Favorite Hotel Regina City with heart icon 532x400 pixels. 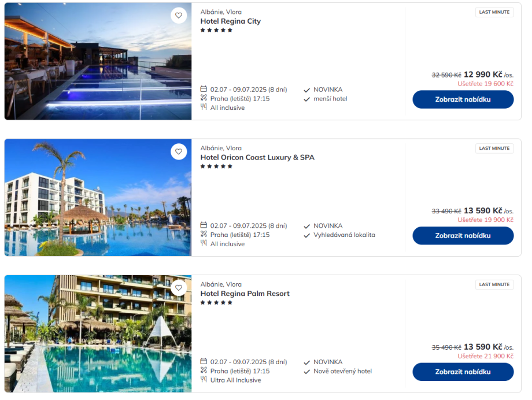[179, 16]
